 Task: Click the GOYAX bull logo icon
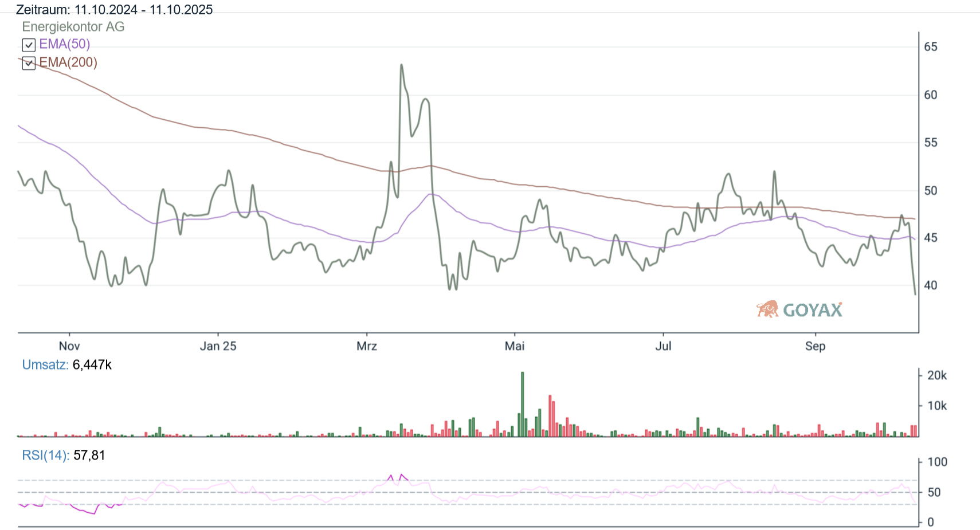pyautogui.click(x=767, y=309)
